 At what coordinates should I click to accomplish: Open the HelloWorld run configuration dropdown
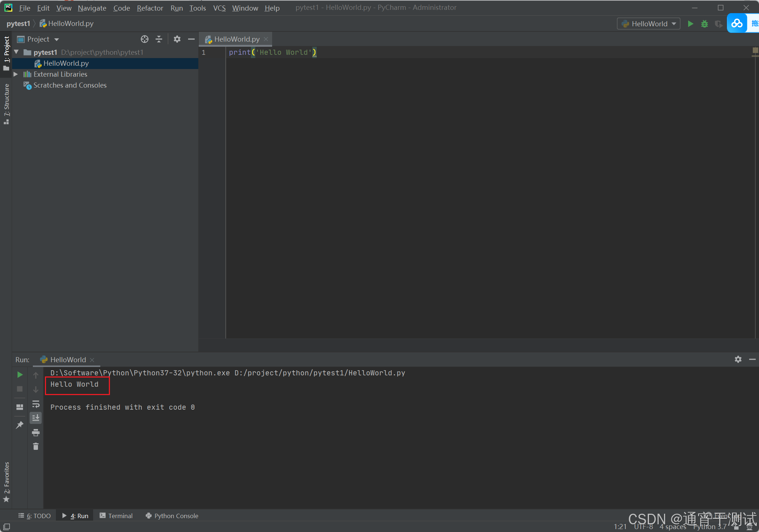click(649, 24)
